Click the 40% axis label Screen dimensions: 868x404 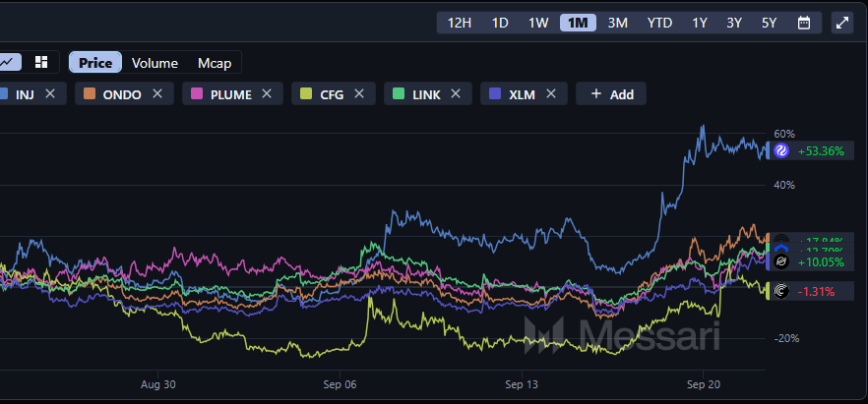point(783,185)
